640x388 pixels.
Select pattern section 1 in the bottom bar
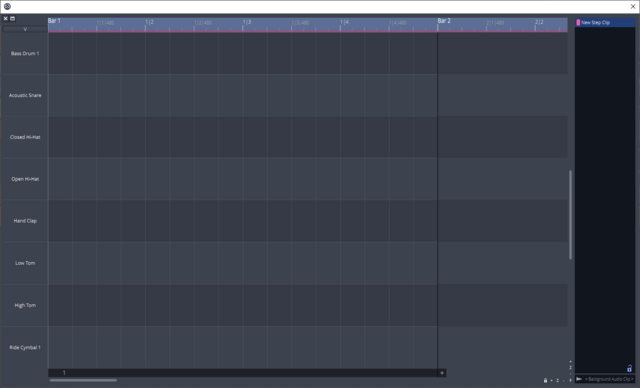click(x=243, y=373)
